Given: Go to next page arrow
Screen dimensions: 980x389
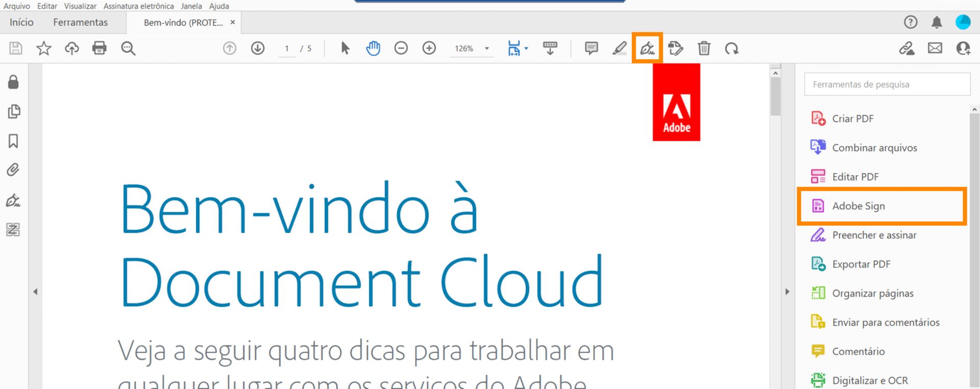Looking at the screenshot, I should click(x=258, y=48).
